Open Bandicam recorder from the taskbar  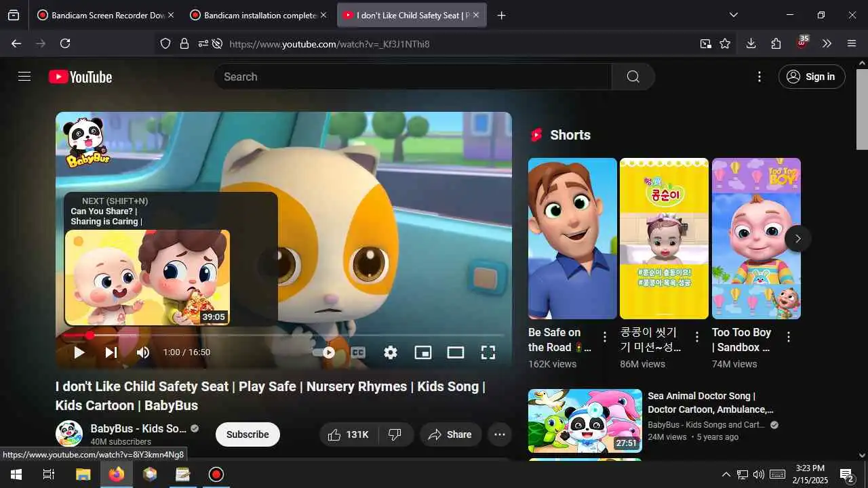[216, 474]
